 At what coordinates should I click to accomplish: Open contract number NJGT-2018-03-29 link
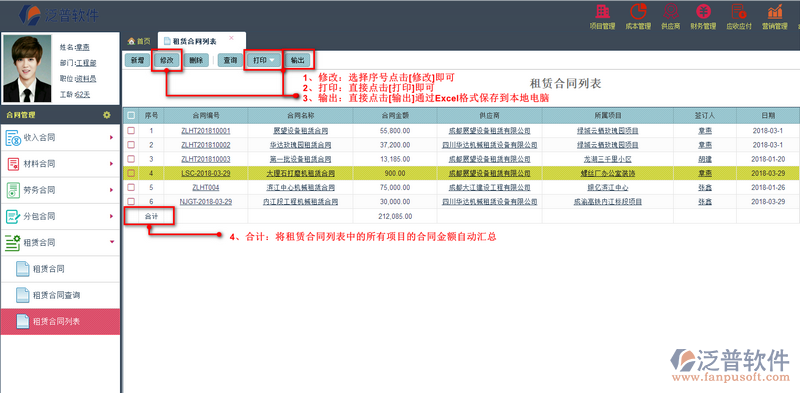tap(206, 202)
